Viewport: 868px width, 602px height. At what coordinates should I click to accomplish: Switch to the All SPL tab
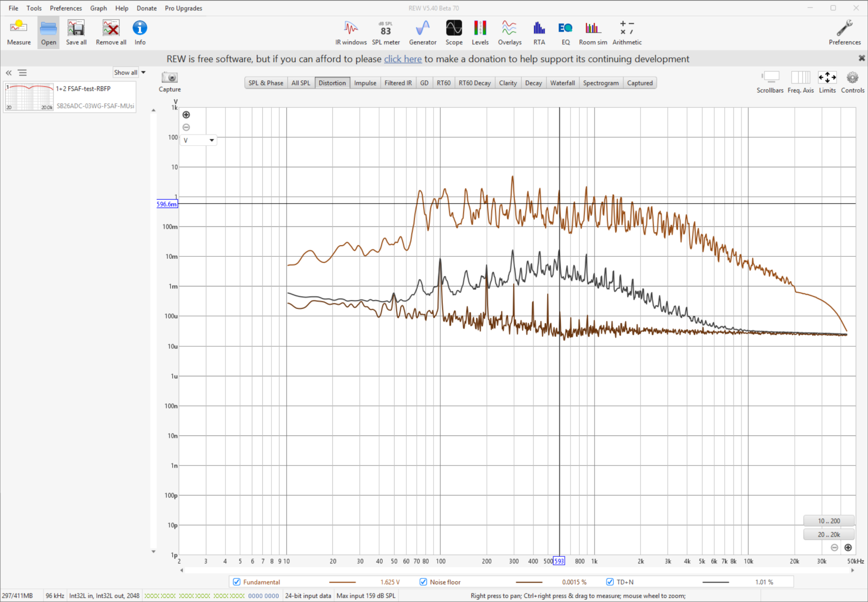click(x=301, y=83)
